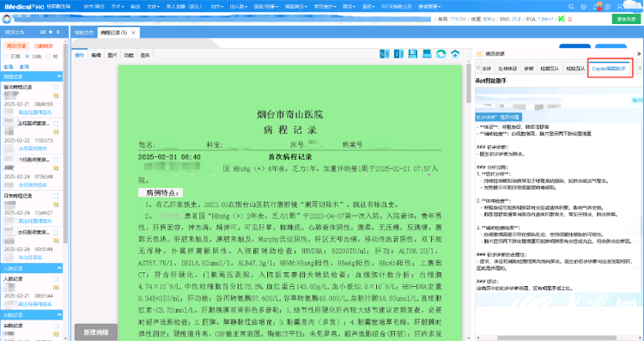Image resolution: width=644 pixels, height=341 pixels.
Task: Collapse the 出院记录 section
Action: tap(59, 315)
